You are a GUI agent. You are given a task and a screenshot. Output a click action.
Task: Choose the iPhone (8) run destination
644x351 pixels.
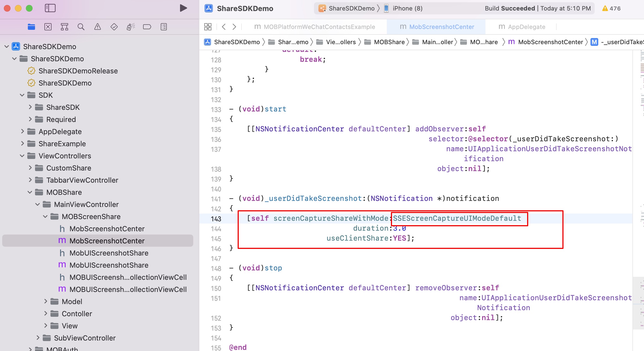403,8
